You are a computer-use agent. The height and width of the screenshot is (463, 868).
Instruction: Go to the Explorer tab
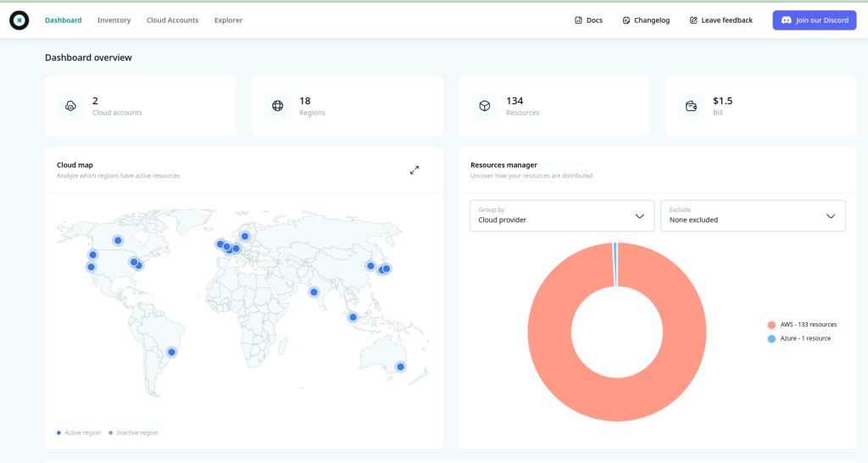[228, 20]
